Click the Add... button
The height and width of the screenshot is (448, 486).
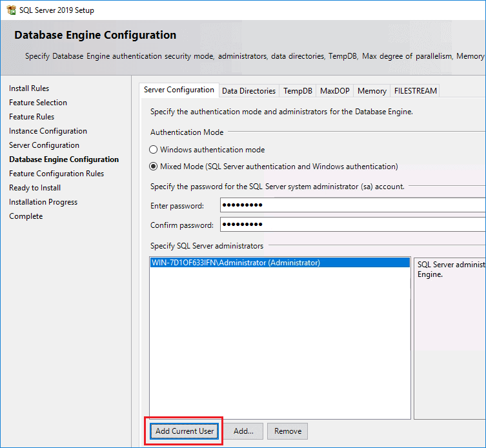click(x=243, y=431)
